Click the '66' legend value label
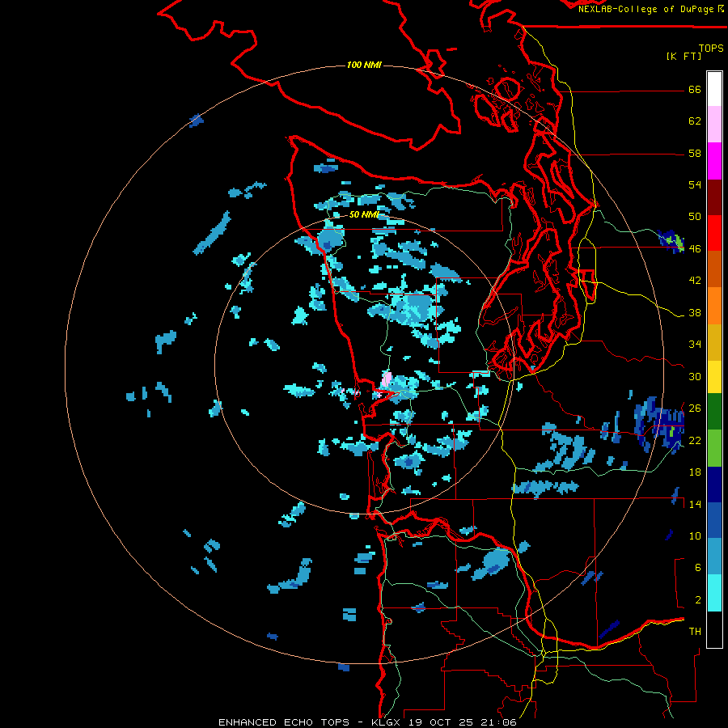The width and height of the screenshot is (728, 728). click(x=695, y=90)
